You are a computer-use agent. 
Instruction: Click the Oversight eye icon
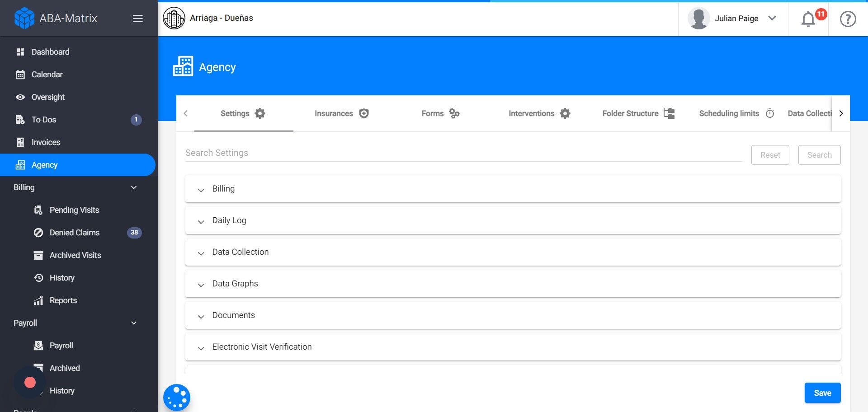20,97
